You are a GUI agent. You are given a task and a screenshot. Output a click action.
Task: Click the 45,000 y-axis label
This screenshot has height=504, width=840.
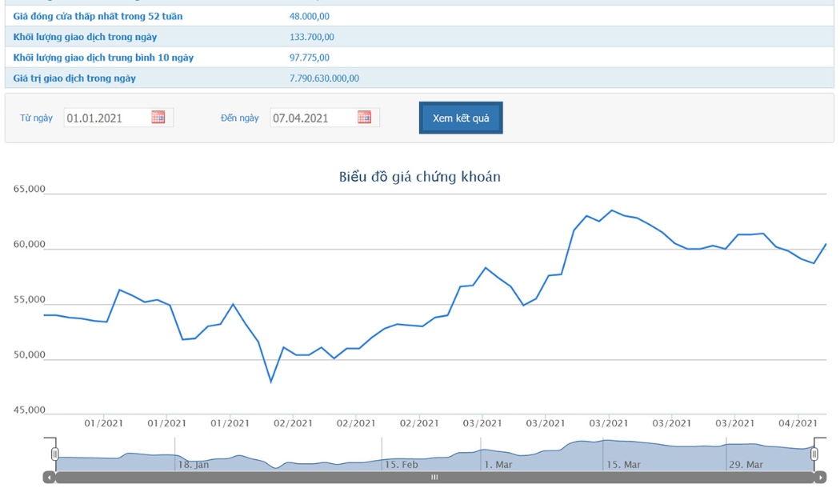pos(30,410)
